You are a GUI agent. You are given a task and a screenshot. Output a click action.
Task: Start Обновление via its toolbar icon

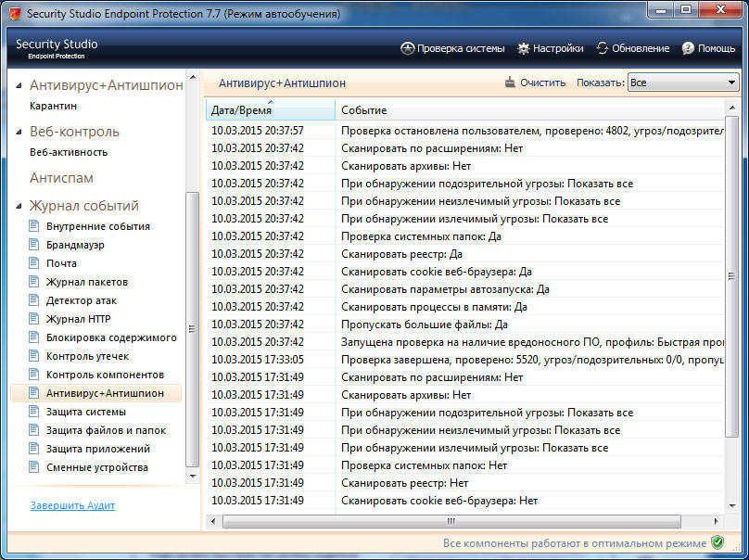(603, 49)
